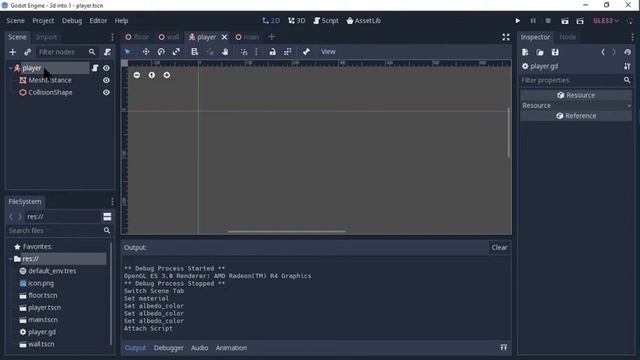
Task: Choose the Scale Mode tool
Action: [x=176, y=51]
